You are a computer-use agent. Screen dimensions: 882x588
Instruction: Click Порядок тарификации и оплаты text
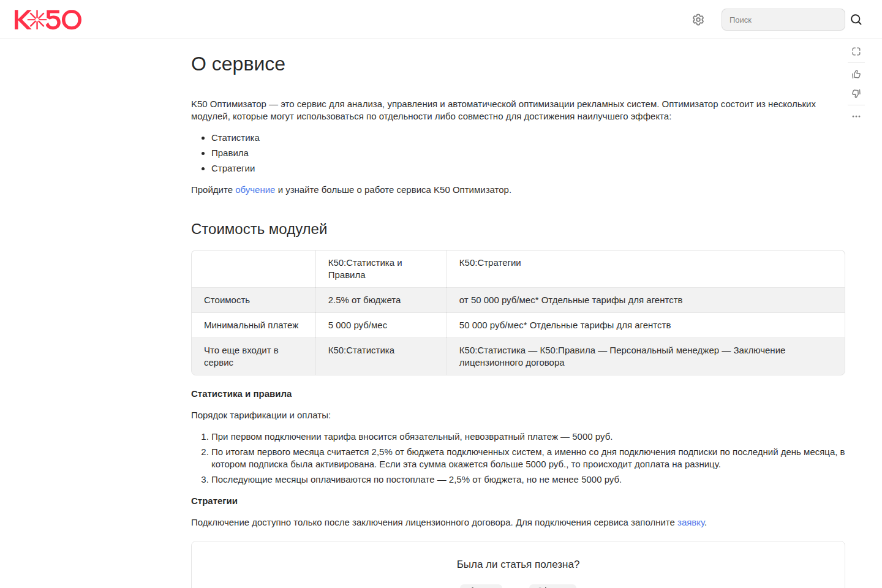coord(261,415)
